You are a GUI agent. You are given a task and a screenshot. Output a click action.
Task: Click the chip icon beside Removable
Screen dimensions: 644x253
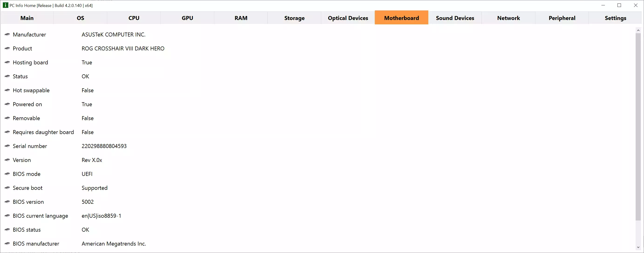coord(7,118)
